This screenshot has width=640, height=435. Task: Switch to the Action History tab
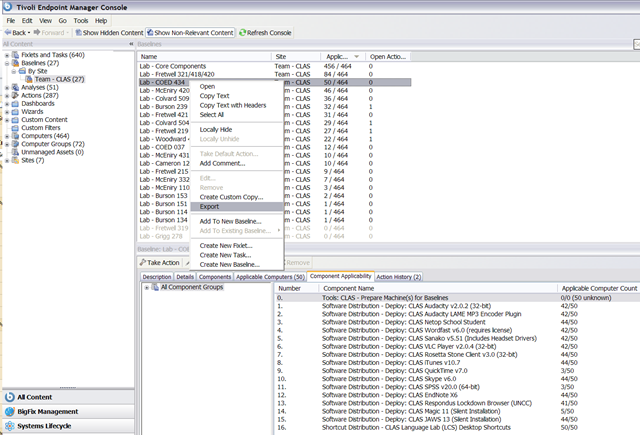[398, 276]
